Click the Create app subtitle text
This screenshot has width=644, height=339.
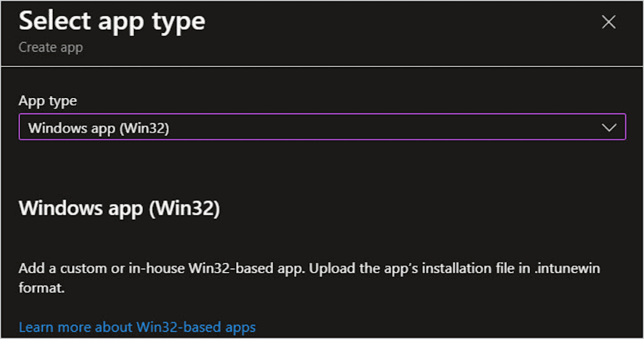[x=50, y=47]
